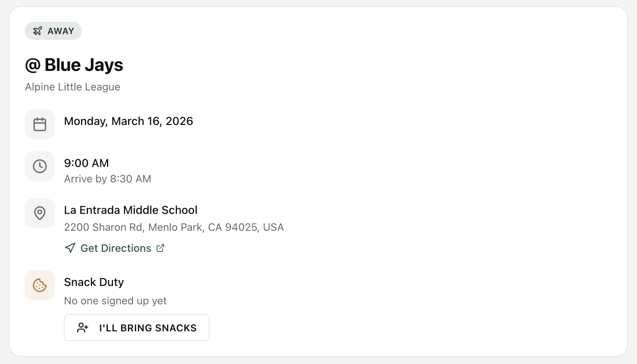Click the cookie Snack Duty icon
The height and width of the screenshot is (364, 637).
[x=40, y=285]
